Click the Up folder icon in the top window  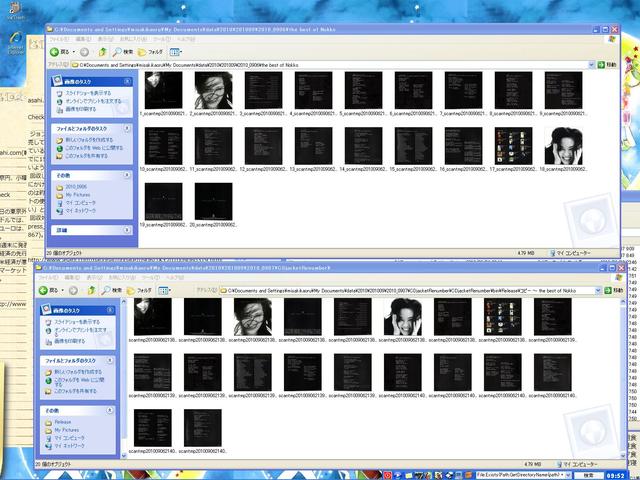click(102, 52)
